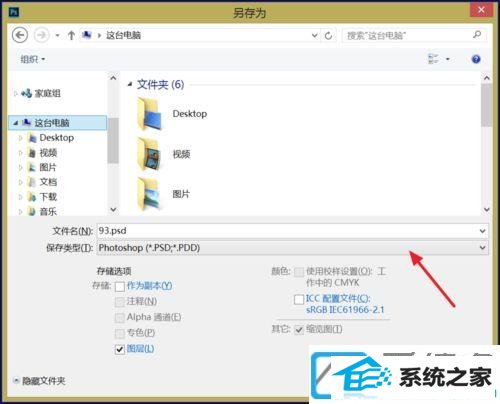Click 隐藏文件夹 to hide folders
The image size is (500, 404).
tap(39, 381)
